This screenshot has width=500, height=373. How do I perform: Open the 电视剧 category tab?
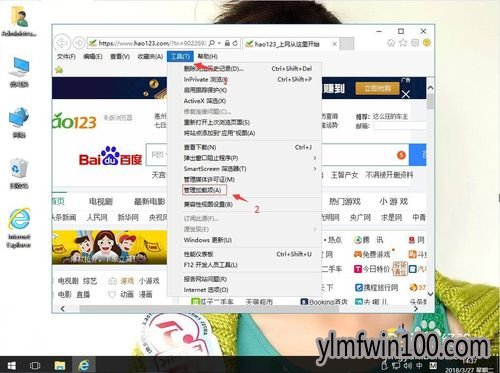101,201
